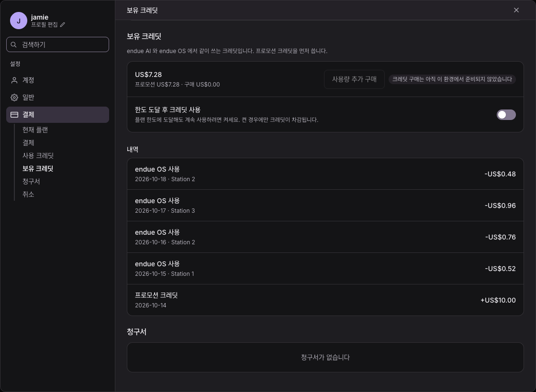This screenshot has width=536, height=392.
Task: Click the card icon next to 결제
Action: pyautogui.click(x=14, y=115)
